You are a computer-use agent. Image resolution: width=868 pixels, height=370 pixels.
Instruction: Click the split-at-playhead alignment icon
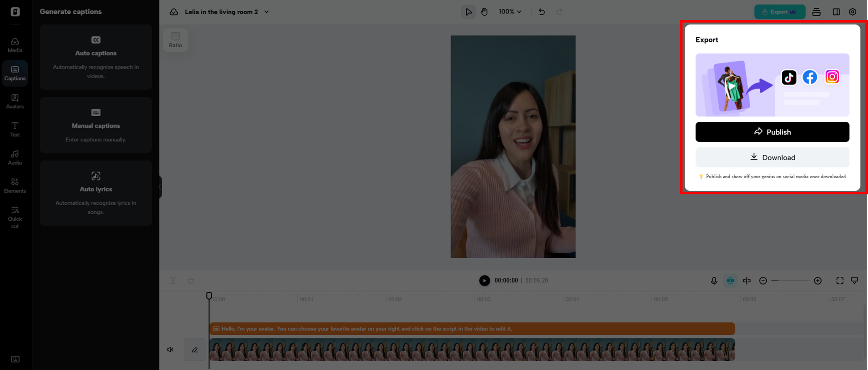(747, 281)
